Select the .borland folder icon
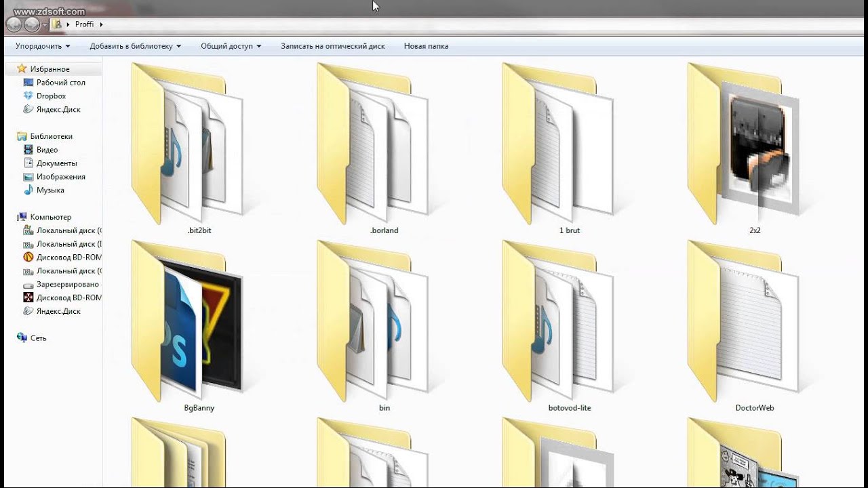 click(372, 144)
